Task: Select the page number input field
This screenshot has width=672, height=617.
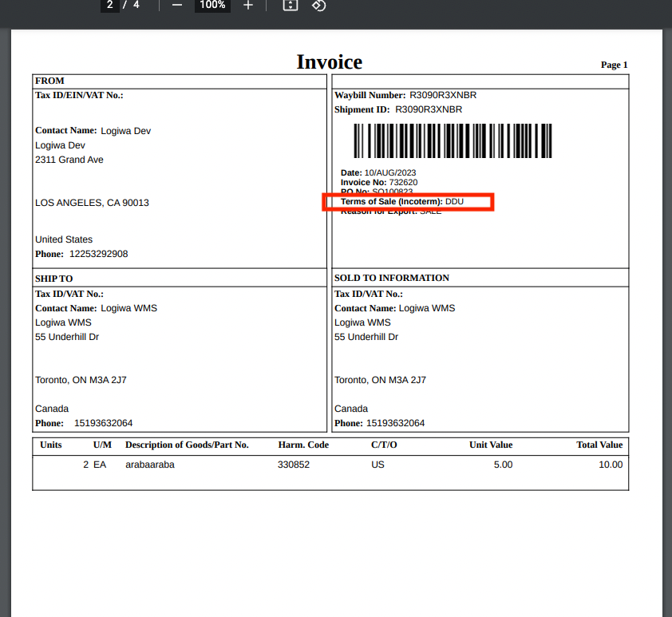Action: point(109,6)
